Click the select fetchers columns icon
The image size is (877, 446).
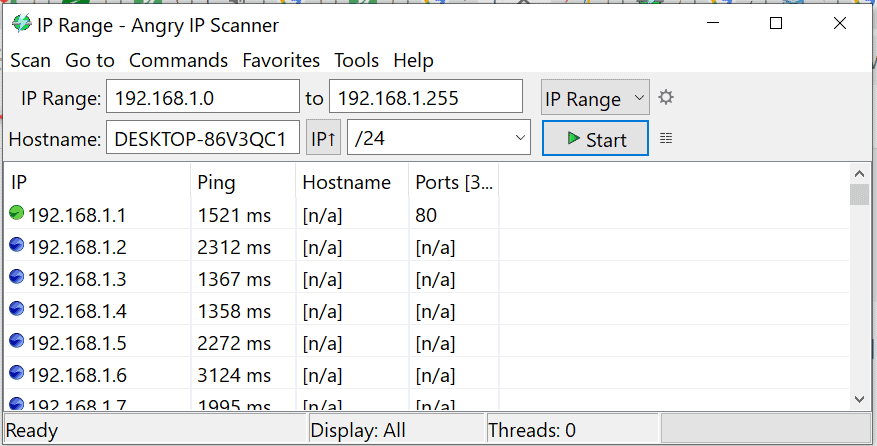(x=666, y=138)
